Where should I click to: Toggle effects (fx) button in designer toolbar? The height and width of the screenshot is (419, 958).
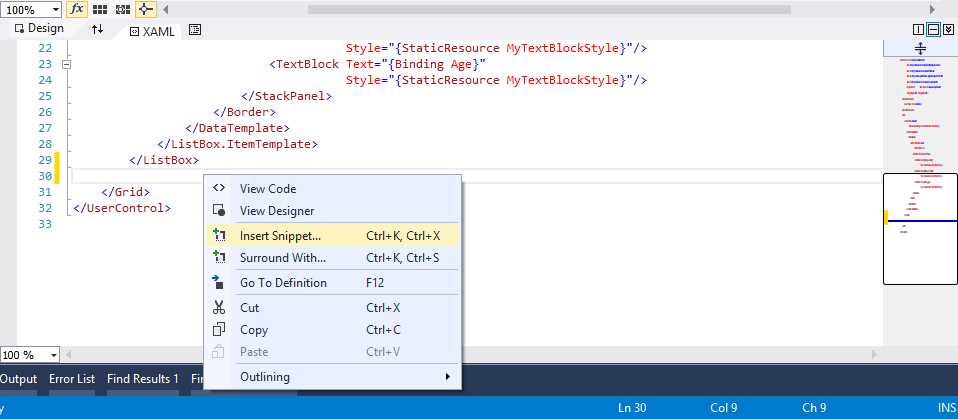tap(76, 9)
